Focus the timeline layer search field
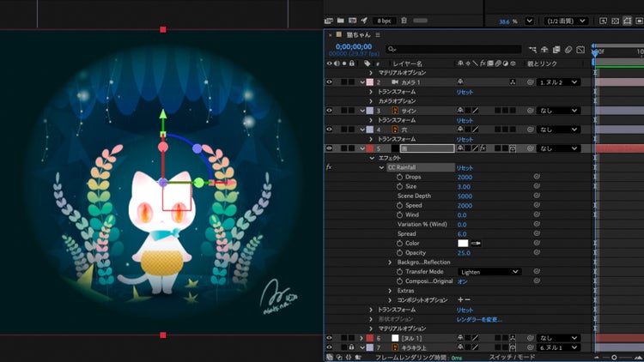644x362 pixels. [454, 49]
